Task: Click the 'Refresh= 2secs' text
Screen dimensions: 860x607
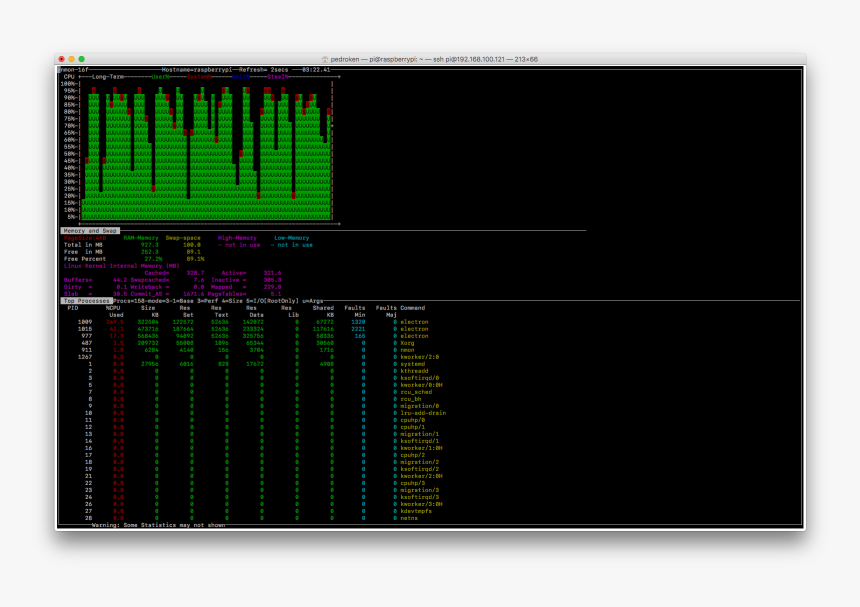Action: point(263,70)
